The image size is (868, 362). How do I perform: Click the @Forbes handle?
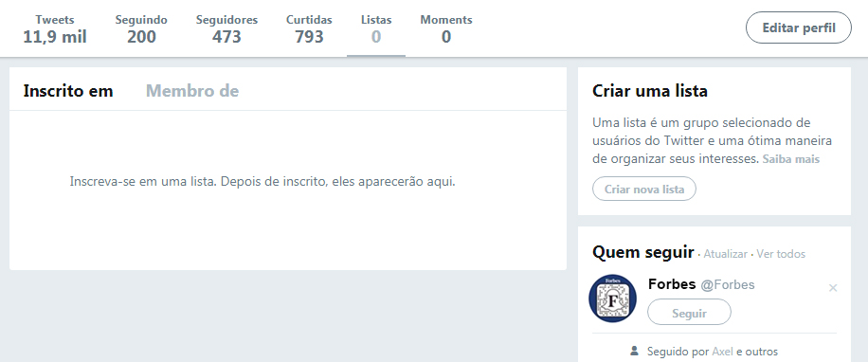click(x=728, y=285)
